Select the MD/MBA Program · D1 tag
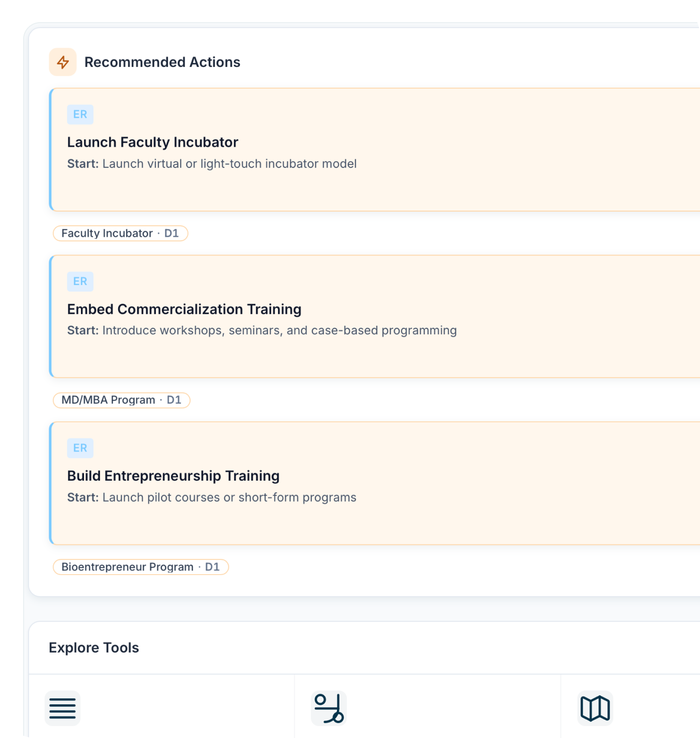Image resolution: width=700 pixels, height=738 pixels. point(121,400)
